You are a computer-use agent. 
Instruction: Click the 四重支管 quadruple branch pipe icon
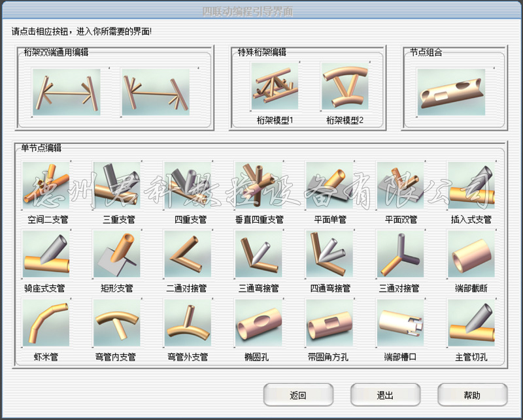(188, 186)
